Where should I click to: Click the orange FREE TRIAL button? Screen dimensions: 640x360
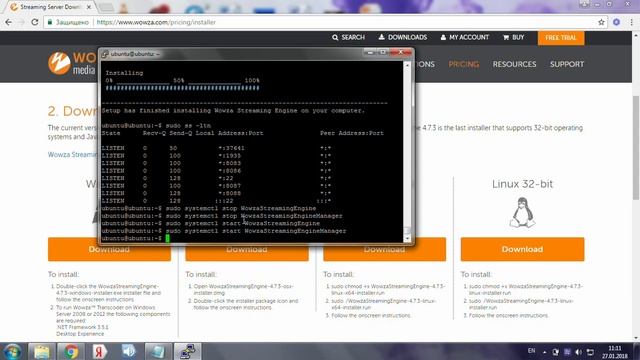click(x=561, y=38)
